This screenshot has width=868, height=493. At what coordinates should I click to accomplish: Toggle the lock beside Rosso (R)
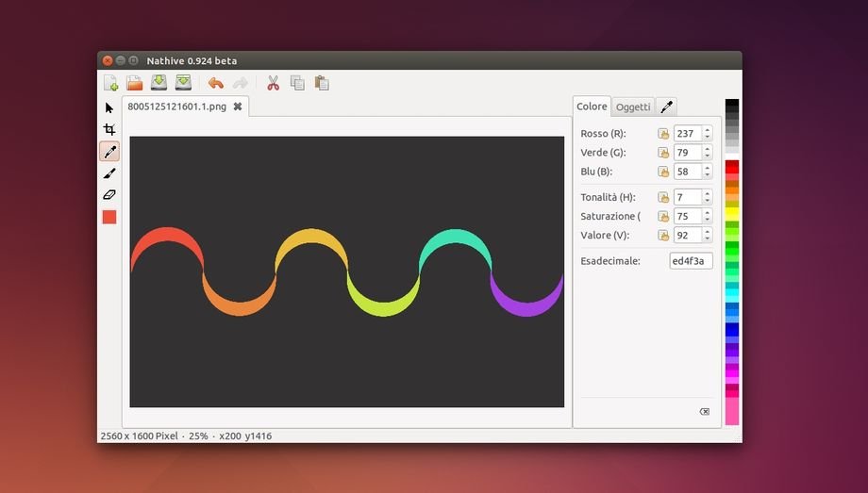click(x=663, y=134)
